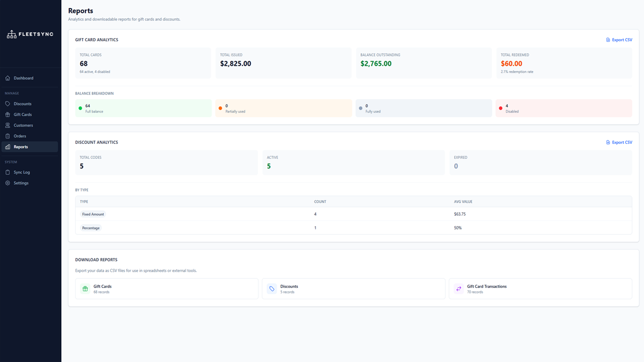Click the red Disabled balance tile
This screenshot has height=362, width=644.
pyautogui.click(x=563, y=108)
